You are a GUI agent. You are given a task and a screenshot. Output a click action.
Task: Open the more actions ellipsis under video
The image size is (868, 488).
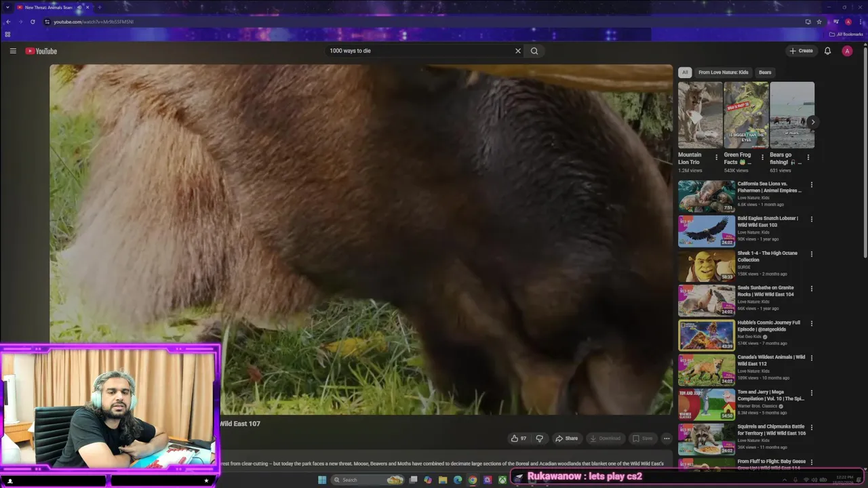pos(667,439)
